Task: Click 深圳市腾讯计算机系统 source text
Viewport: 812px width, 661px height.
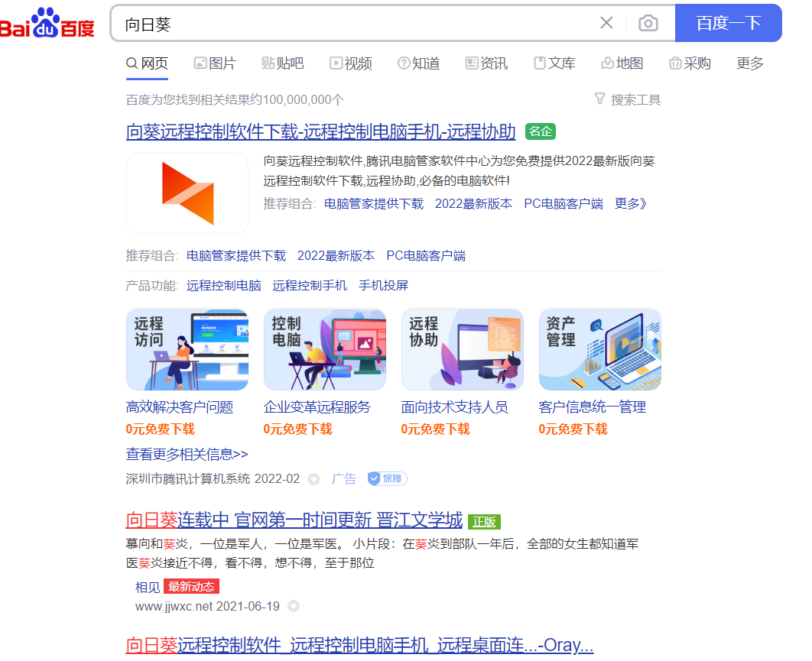Action: tap(188, 479)
